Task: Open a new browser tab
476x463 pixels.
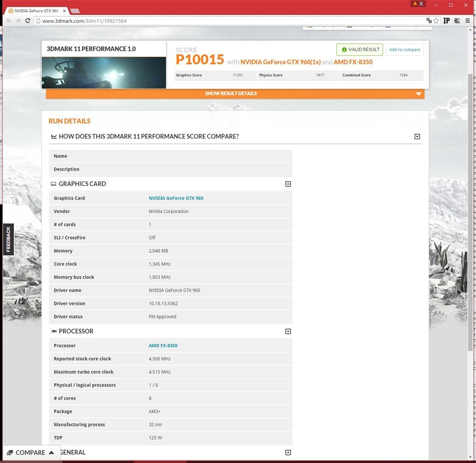Action: point(75,11)
